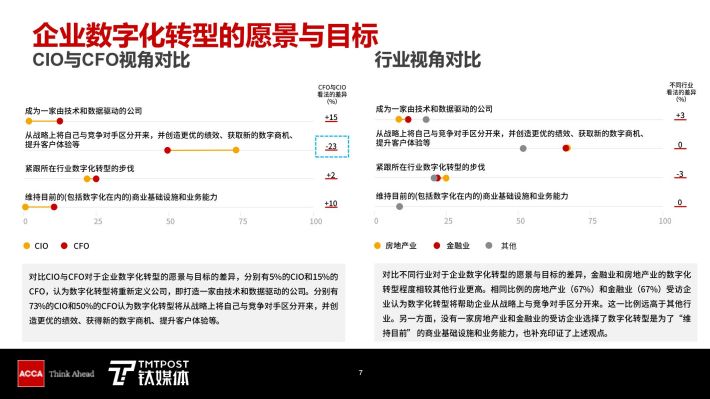
Task: Click the ACCA red logo
Action: point(31,374)
